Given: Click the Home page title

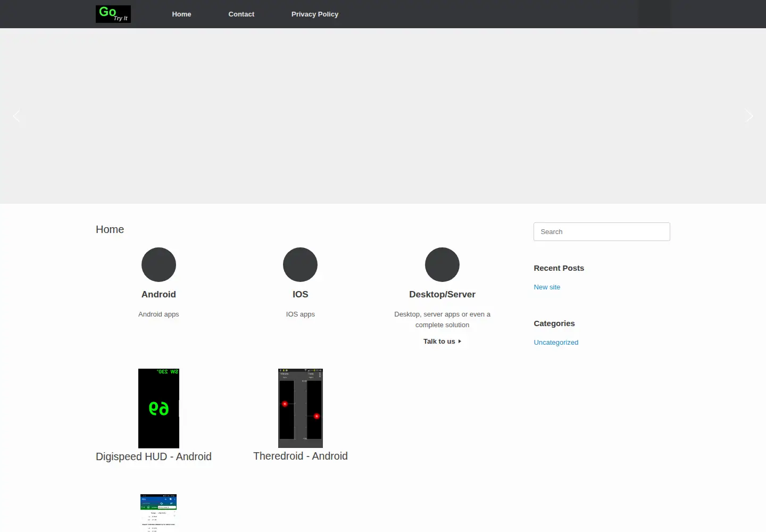Looking at the screenshot, I should (110, 229).
